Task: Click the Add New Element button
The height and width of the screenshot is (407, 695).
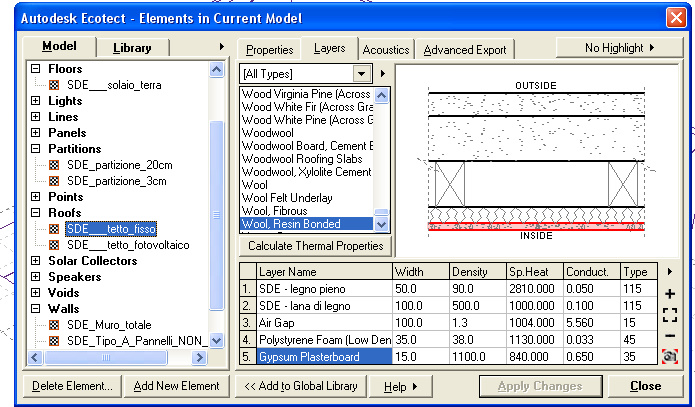Action: pyautogui.click(x=176, y=386)
